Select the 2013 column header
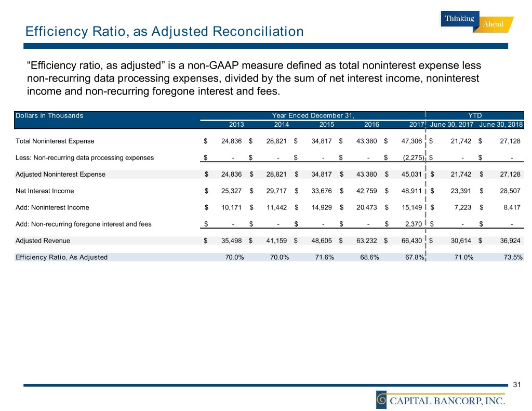Viewport: 532px width, 411px height. [x=237, y=125]
